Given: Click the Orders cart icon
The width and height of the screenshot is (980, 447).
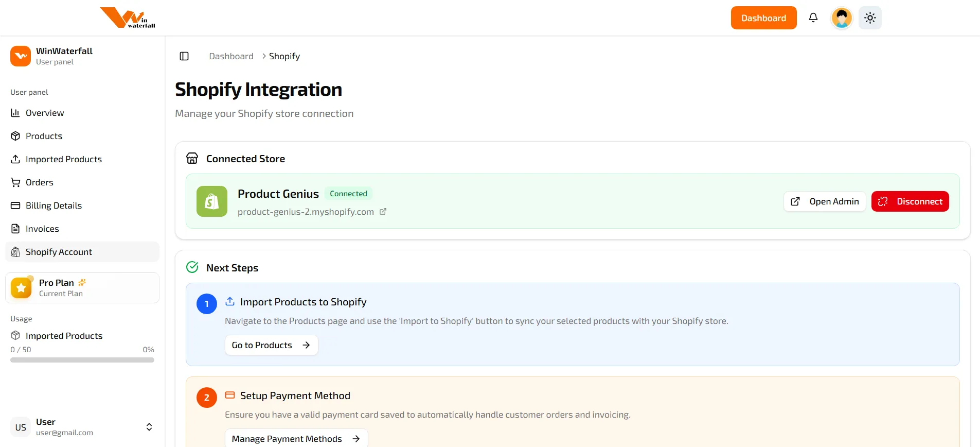Looking at the screenshot, I should tap(15, 182).
